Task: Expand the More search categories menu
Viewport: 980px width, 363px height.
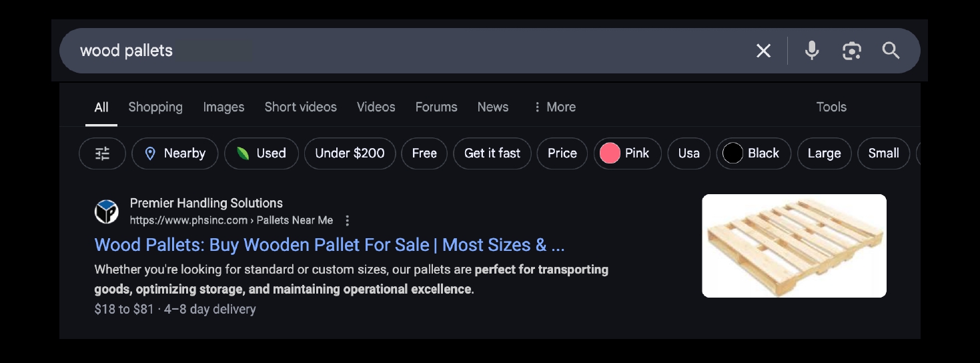Action: [554, 107]
